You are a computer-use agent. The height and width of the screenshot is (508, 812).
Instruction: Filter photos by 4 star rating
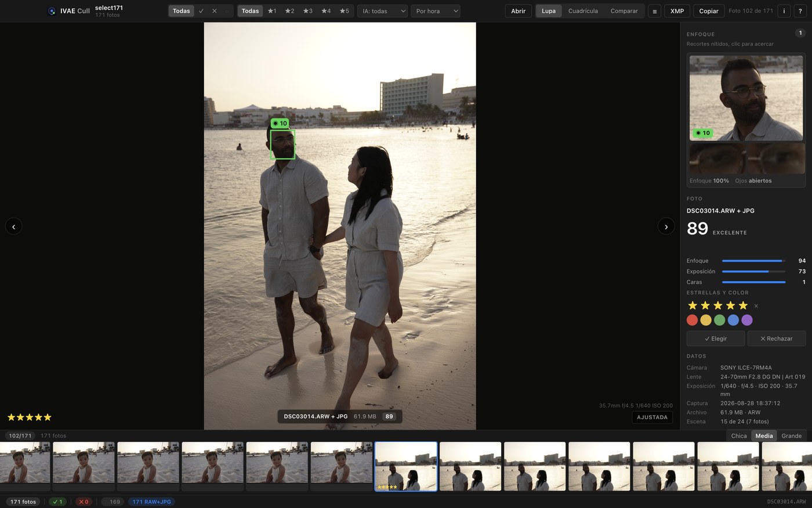(x=326, y=11)
